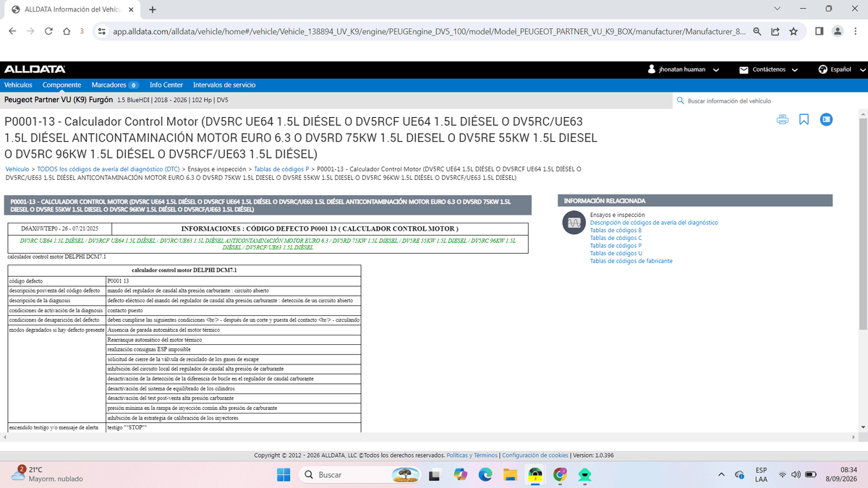Click the ALLDATA logo
Screen dimensions: 868x488
(35, 69)
